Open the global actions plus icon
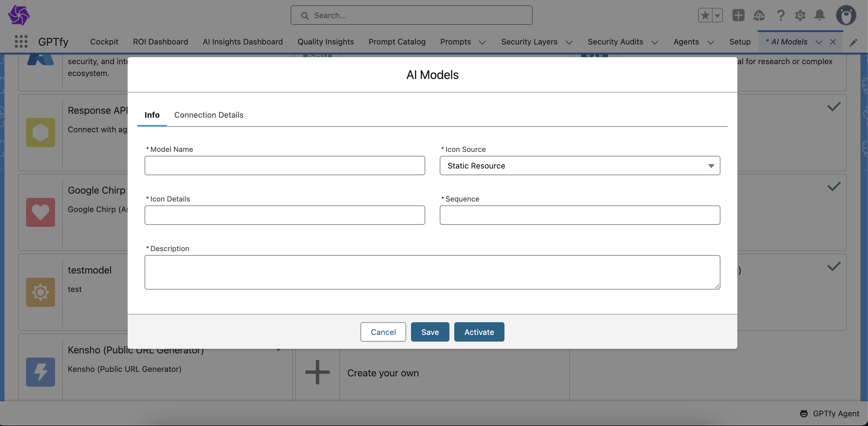This screenshot has width=868, height=426. (738, 15)
